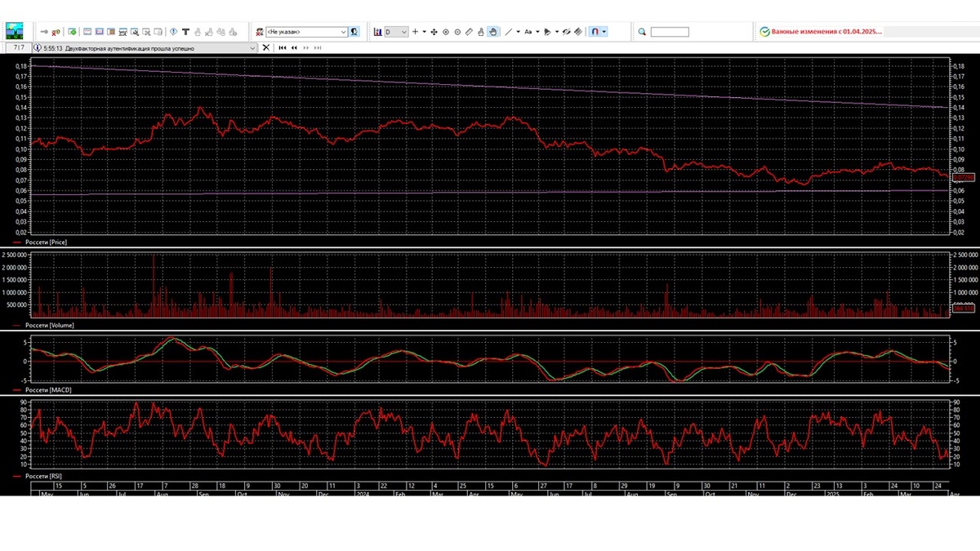Select the Aa text label tool
Screen dimensions: 980x551
click(x=528, y=32)
